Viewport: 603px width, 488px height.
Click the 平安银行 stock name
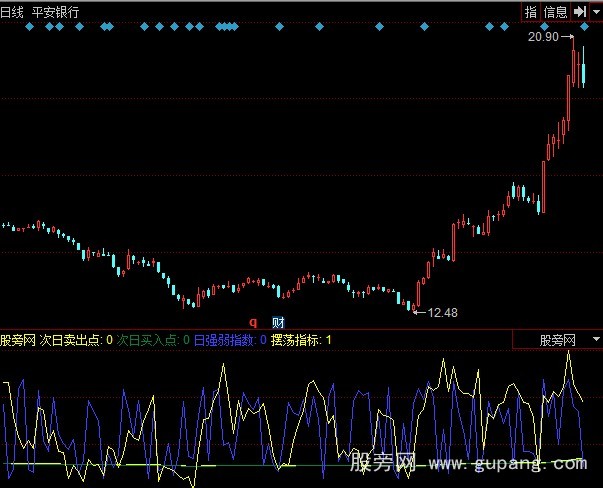pos(57,12)
